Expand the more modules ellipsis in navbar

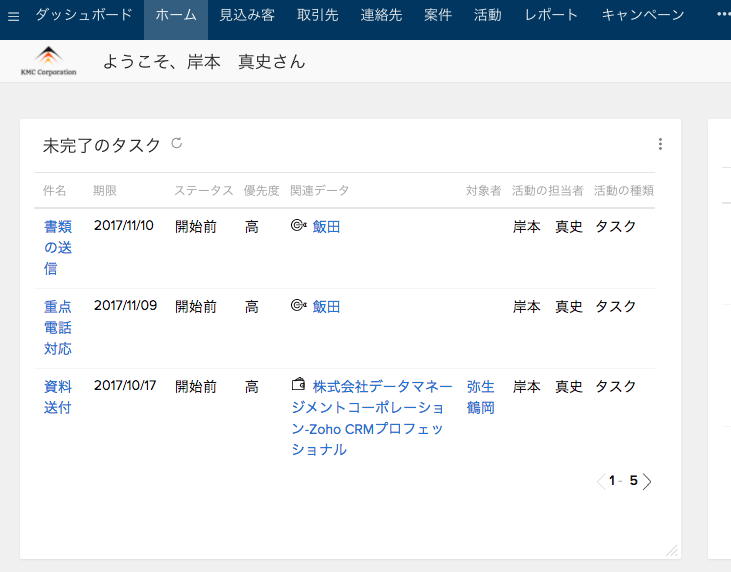tap(724, 14)
